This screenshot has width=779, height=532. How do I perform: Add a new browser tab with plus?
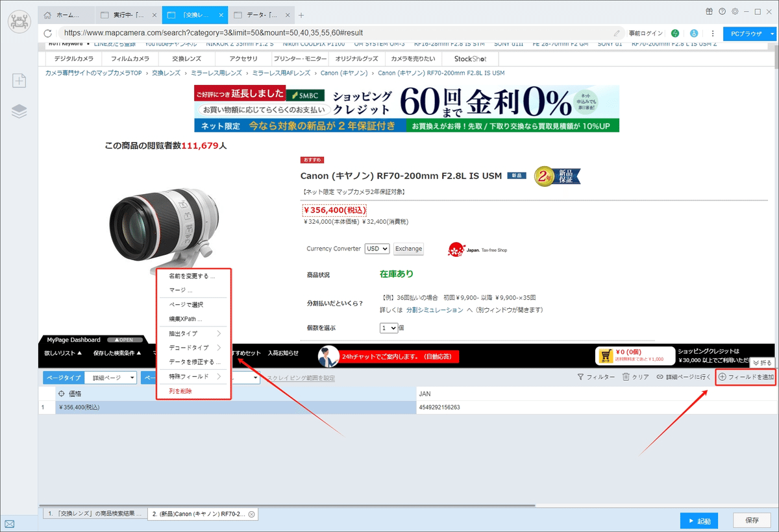[x=301, y=15]
